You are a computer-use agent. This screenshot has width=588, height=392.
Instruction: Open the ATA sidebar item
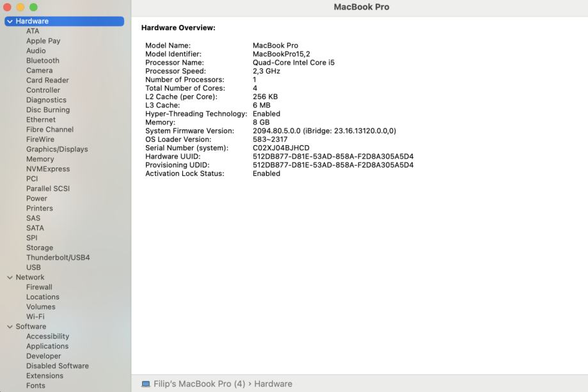33,31
